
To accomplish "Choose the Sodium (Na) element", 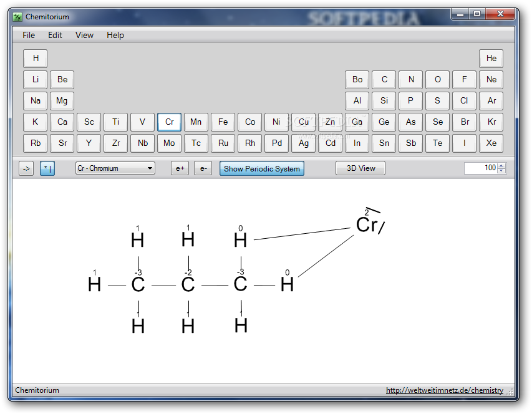I will point(36,101).
